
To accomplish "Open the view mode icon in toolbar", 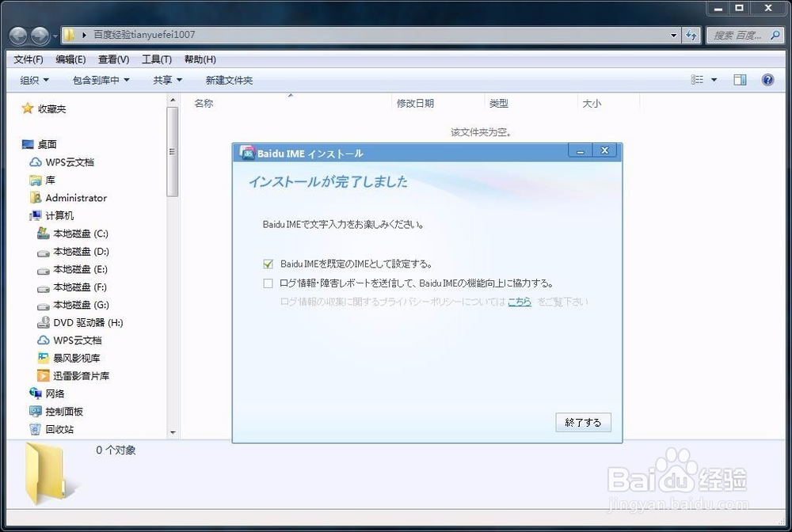I will point(697,80).
